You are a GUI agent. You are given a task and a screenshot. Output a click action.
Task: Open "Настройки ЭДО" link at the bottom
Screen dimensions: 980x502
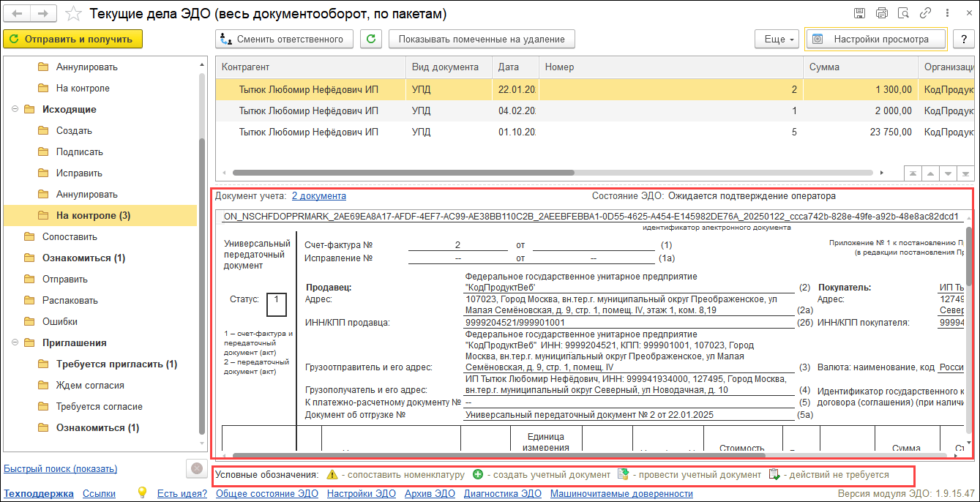point(362,494)
